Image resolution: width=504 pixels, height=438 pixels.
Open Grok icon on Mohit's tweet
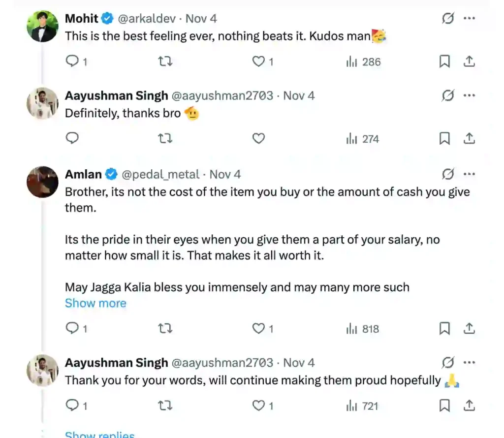click(x=448, y=19)
